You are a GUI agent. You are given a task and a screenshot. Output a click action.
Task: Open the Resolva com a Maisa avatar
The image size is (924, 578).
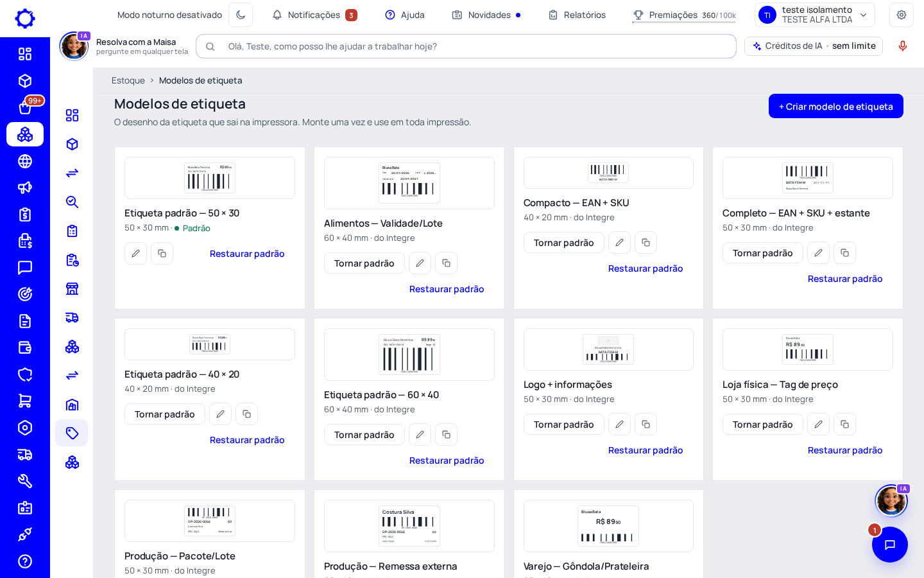pos(74,46)
